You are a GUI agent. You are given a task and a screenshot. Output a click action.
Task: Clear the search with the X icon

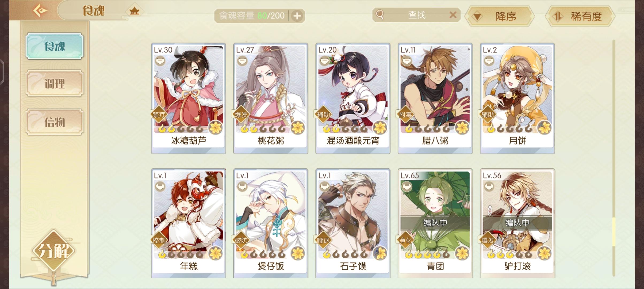[453, 15]
